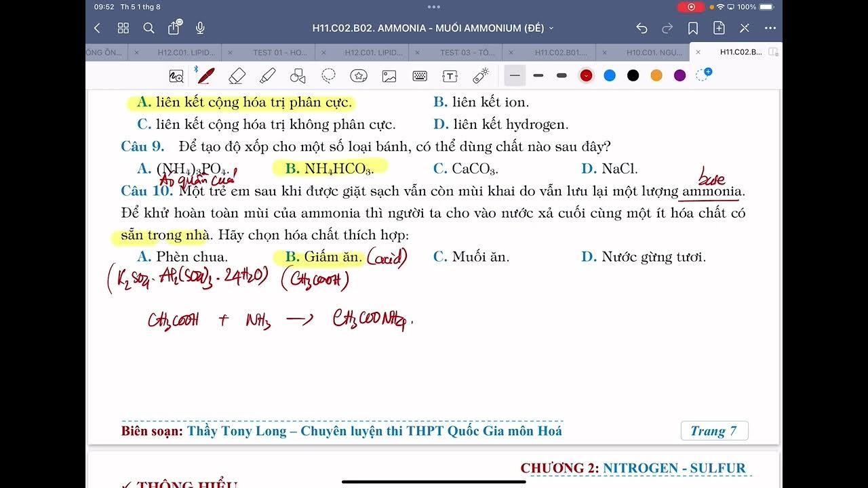Viewport: 868px width, 488px height.
Task: Tap answer 'C. CaCO₃.'
Action: point(465,168)
